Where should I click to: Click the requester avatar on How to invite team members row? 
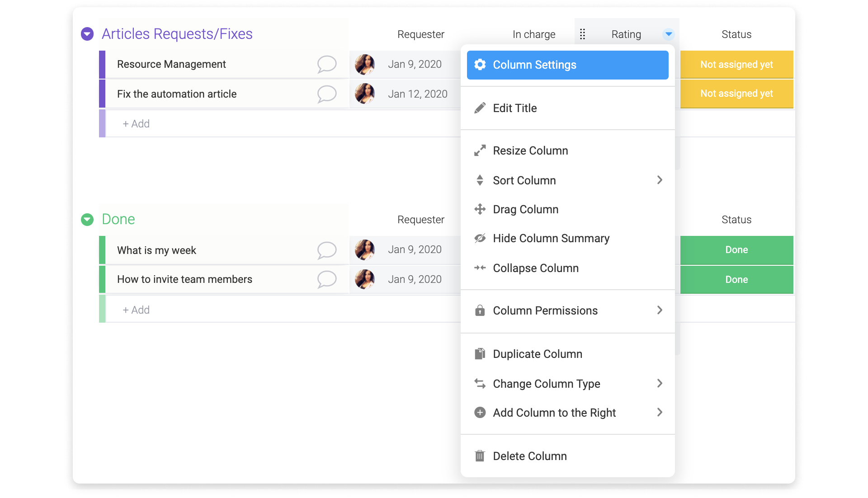365,279
